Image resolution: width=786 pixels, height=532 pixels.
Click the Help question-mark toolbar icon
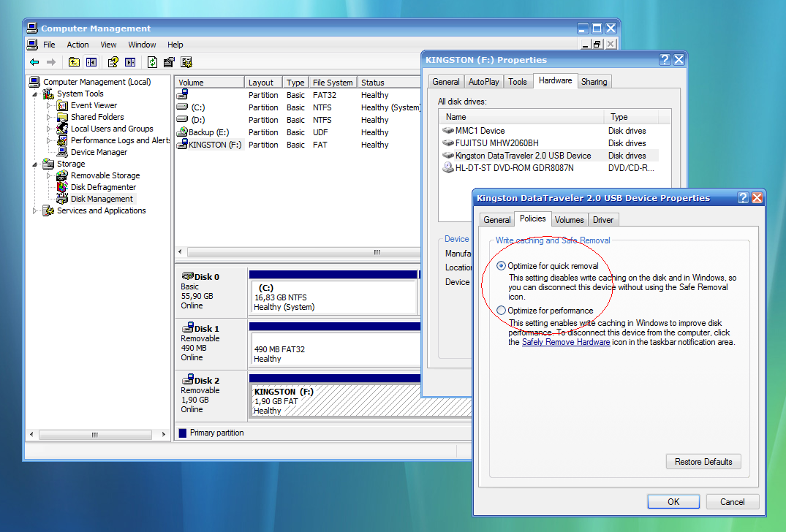113,62
